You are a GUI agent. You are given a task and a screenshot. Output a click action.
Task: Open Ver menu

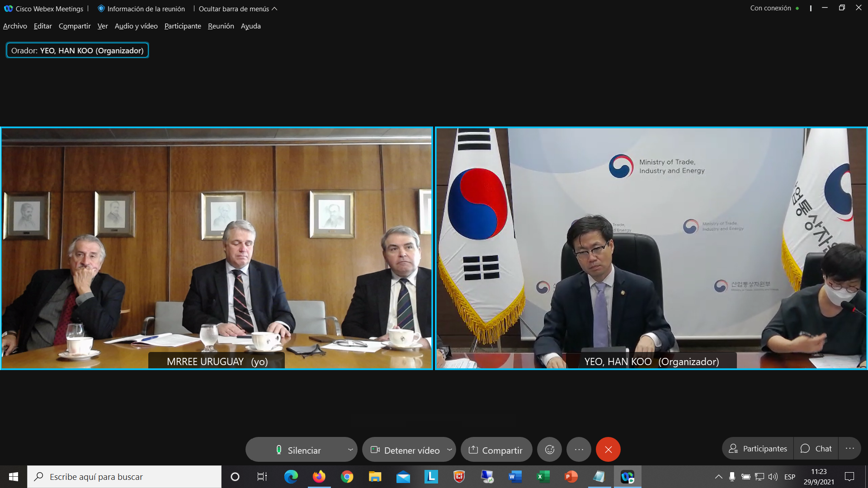[x=103, y=26]
